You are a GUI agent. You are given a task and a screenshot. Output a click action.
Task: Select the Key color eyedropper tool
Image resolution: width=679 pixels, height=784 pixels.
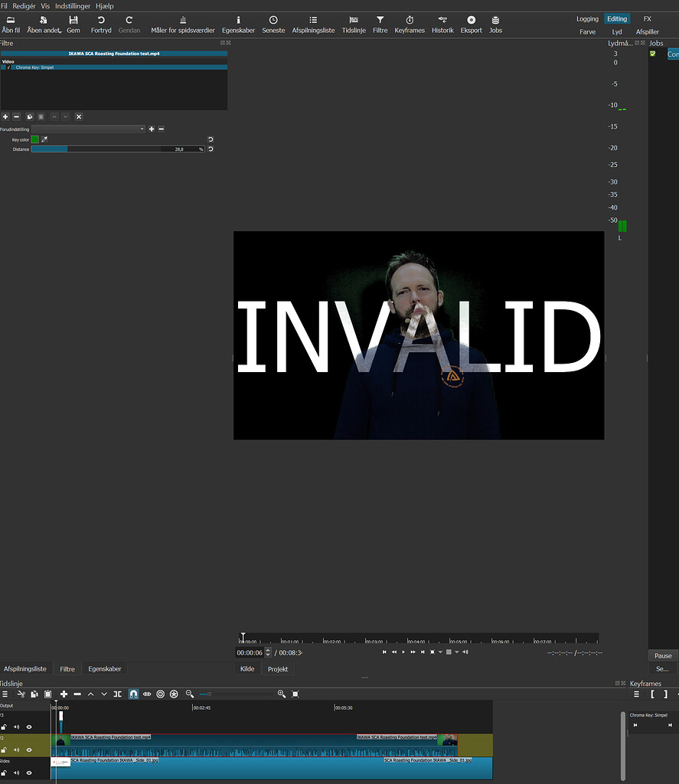44,139
